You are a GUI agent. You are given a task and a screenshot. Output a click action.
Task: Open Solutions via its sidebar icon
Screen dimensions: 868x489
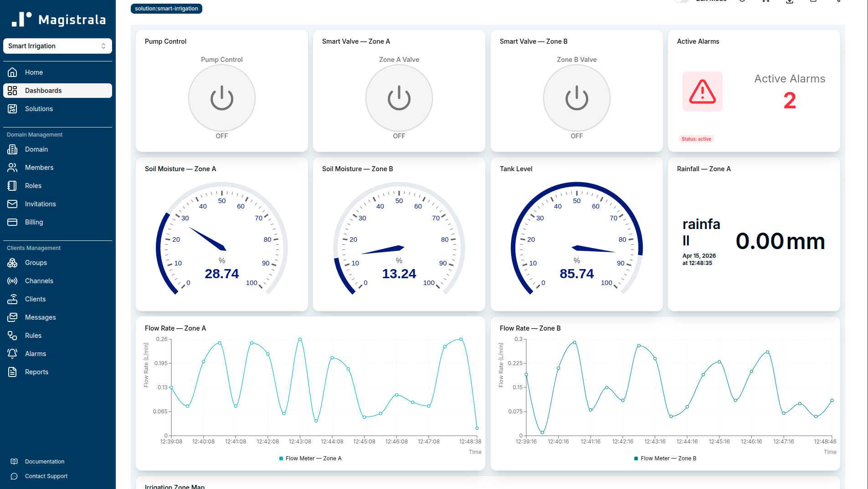point(12,109)
